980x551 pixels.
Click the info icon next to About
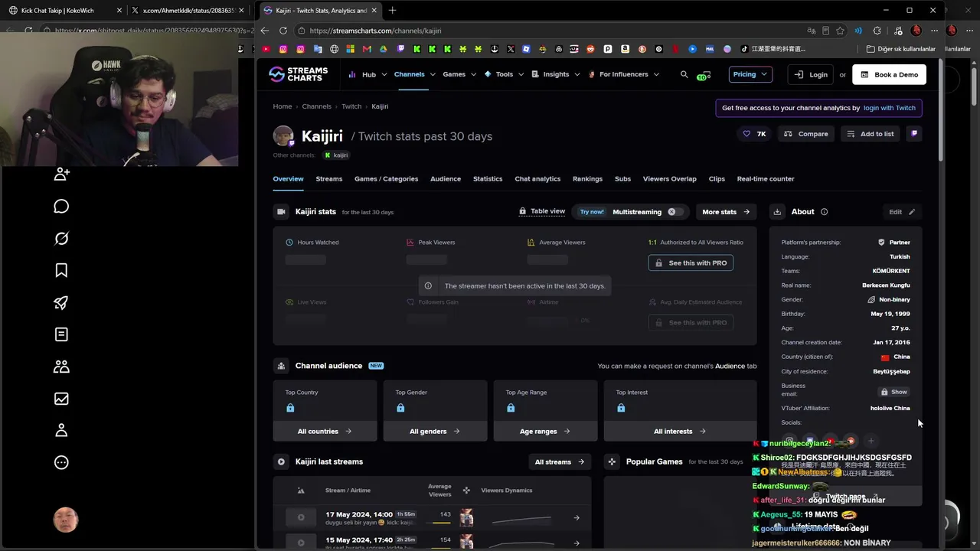tap(824, 212)
